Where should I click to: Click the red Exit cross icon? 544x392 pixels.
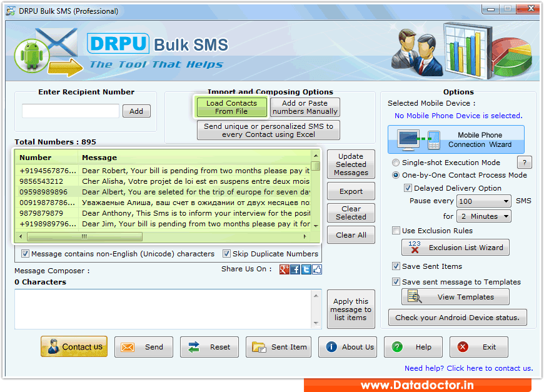(x=463, y=347)
